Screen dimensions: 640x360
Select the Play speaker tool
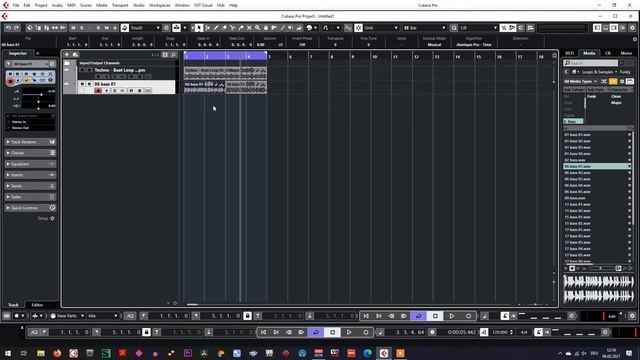(291, 28)
